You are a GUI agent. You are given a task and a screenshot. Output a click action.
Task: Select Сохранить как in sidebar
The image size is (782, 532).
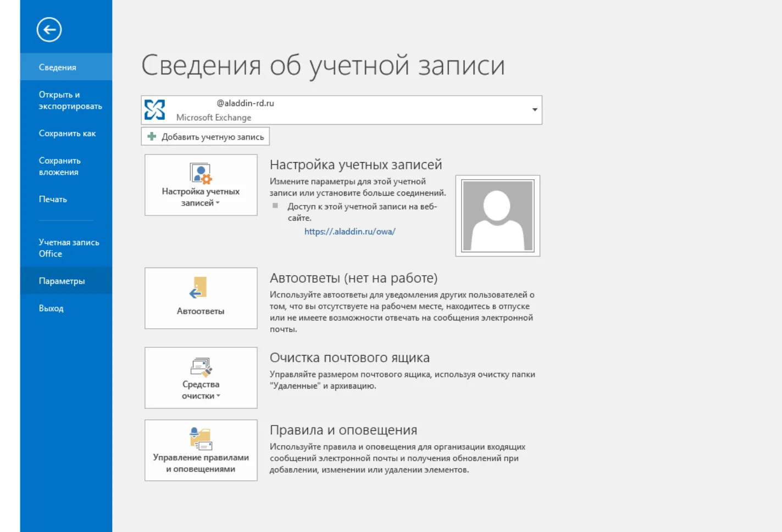pos(66,134)
